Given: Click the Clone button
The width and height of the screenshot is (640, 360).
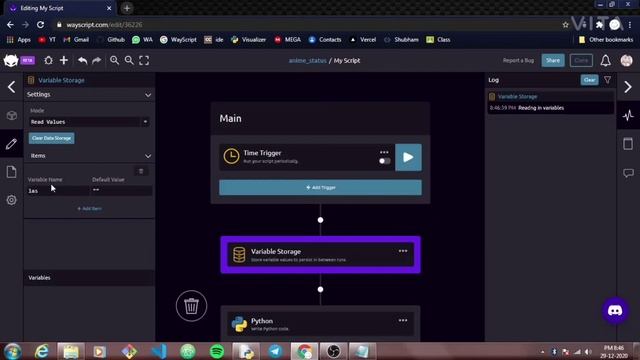Looking at the screenshot, I should click(581, 60).
